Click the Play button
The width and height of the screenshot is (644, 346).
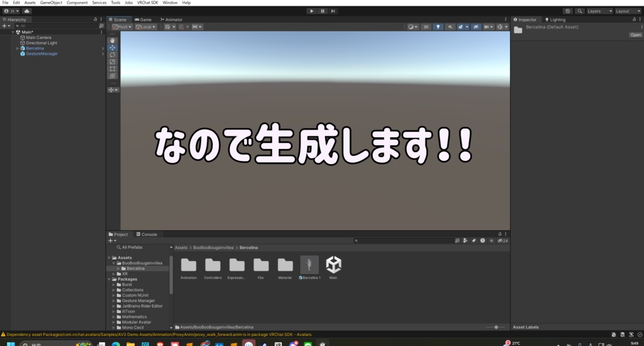point(312,11)
